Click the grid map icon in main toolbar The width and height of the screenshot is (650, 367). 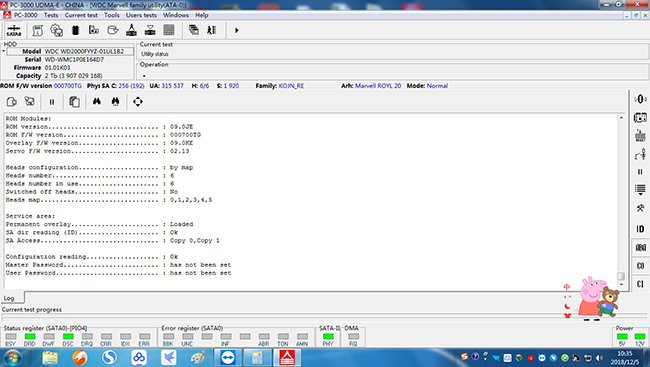169,30
